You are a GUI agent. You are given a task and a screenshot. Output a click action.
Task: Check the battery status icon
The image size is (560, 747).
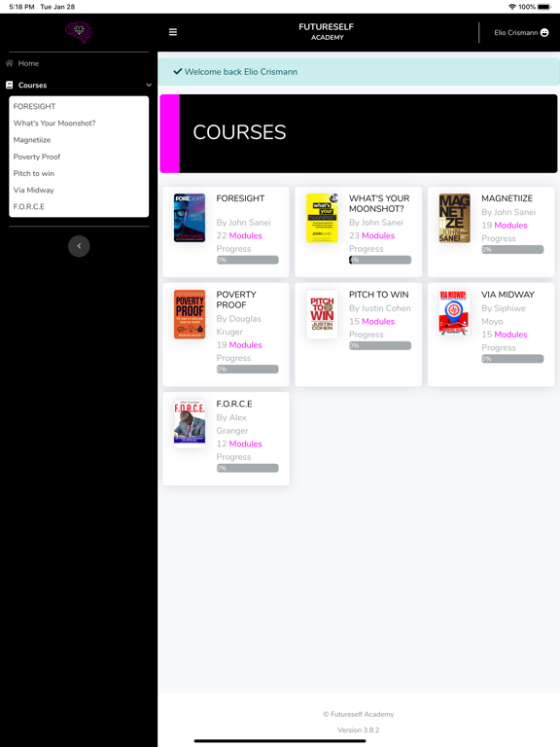click(x=544, y=7)
